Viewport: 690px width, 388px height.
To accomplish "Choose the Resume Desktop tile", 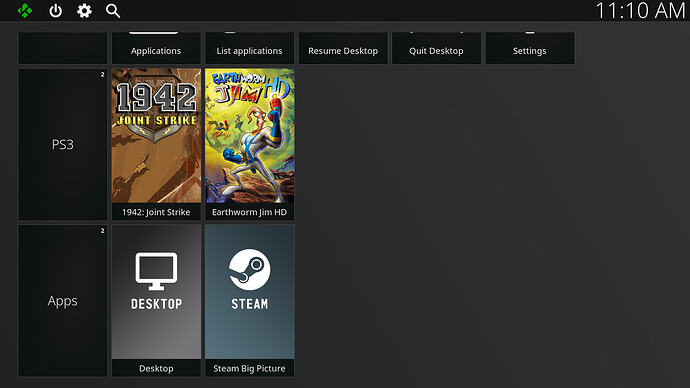I will (x=343, y=48).
